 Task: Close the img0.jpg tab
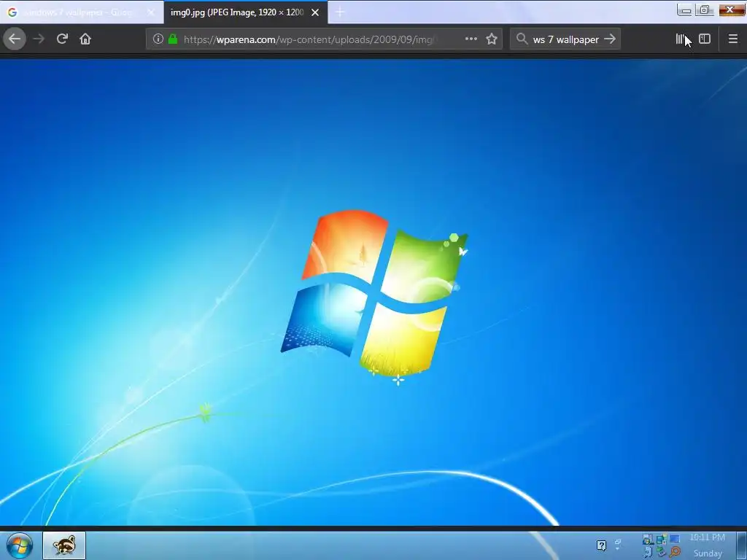[x=315, y=13]
